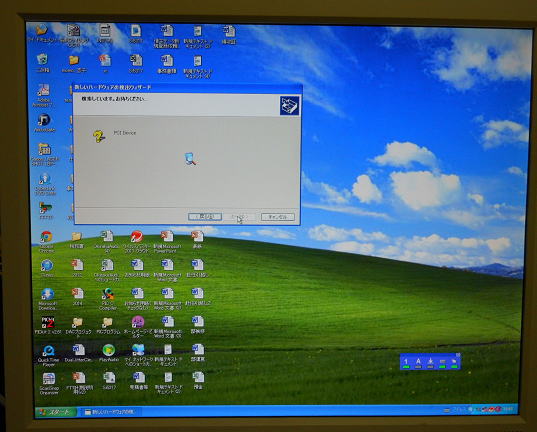Open the Adobe Reader 7 shortcut
Viewport: 537px width, 432px height.
click(x=43, y=90)
